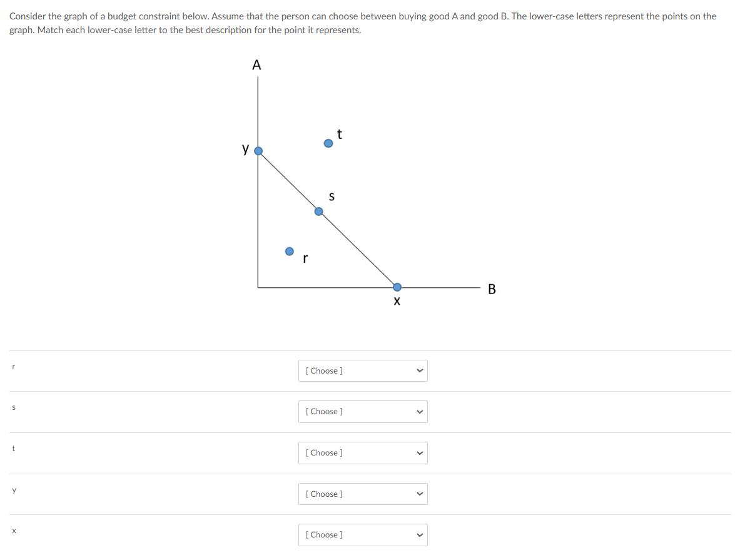Viewport: 735px width, 560px height.
Task: Click the blue point y on the A axis
Action: point(258,151)
